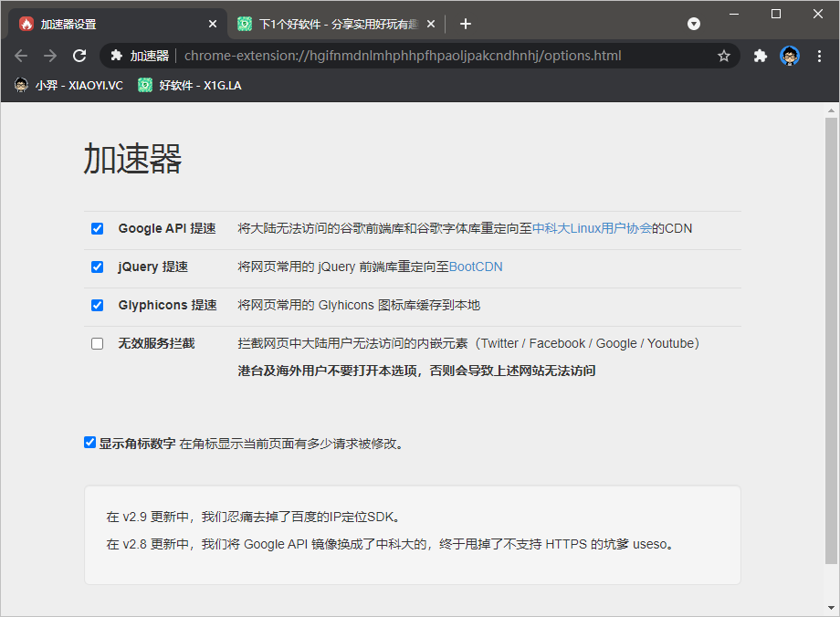Uncheck 显示角标数字 checkbox

click(x=89, y=443)
